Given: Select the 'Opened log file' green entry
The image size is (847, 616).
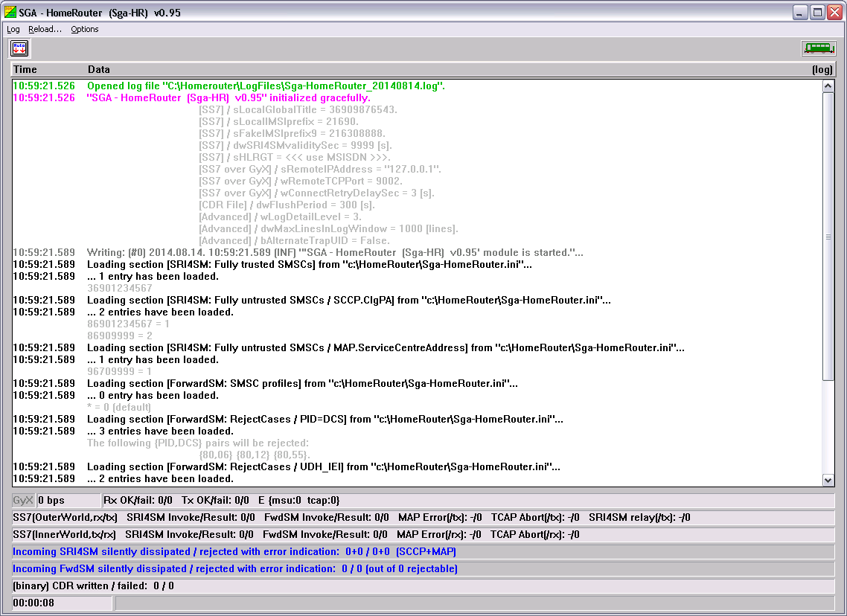Looking at the screenshot, I should point(266,86).
